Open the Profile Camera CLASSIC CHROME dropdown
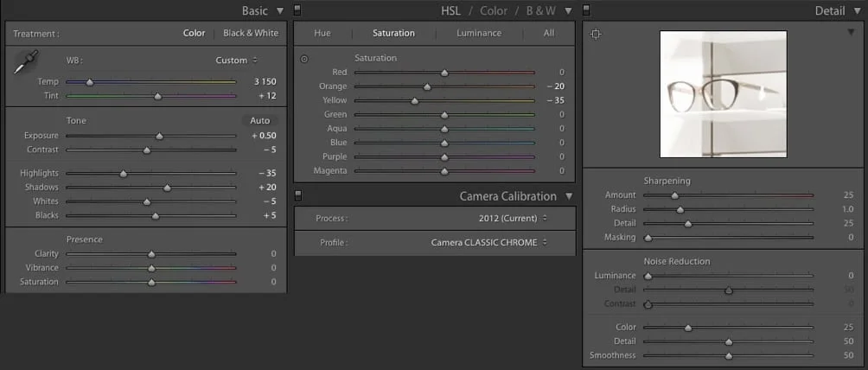Image resolution: width=868 pixels, height=370 pixels. (x=488, y=243)
